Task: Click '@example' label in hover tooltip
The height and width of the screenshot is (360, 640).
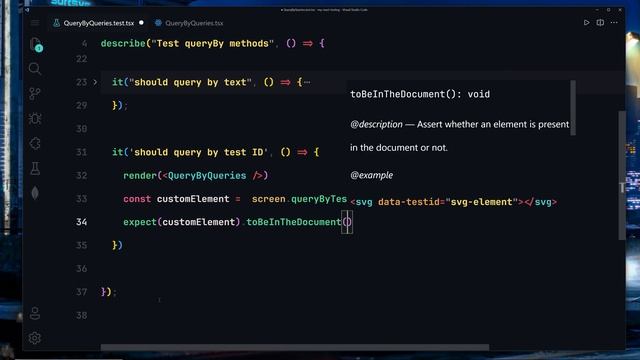Action: (371, 175)
